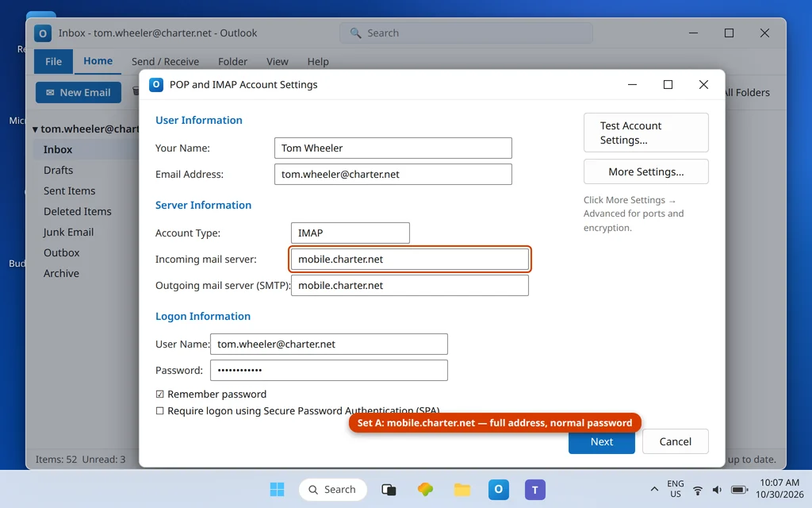
Task: Toggle the Remember password checkbox
Action: (159, 394)
